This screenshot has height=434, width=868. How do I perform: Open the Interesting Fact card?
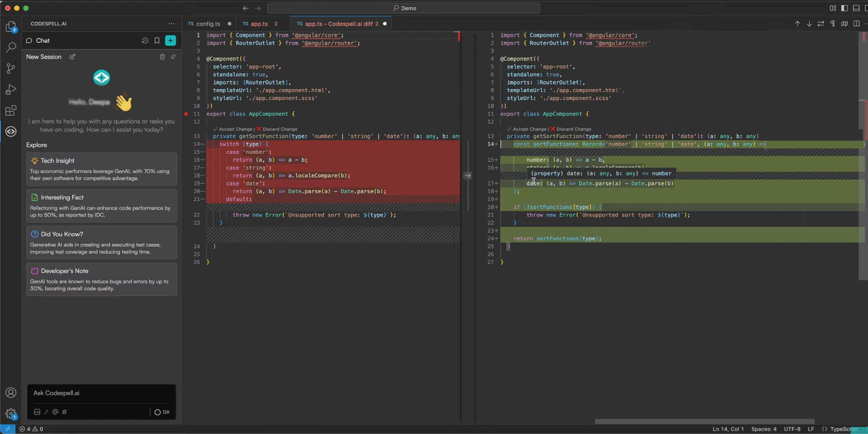click(101, 206)
